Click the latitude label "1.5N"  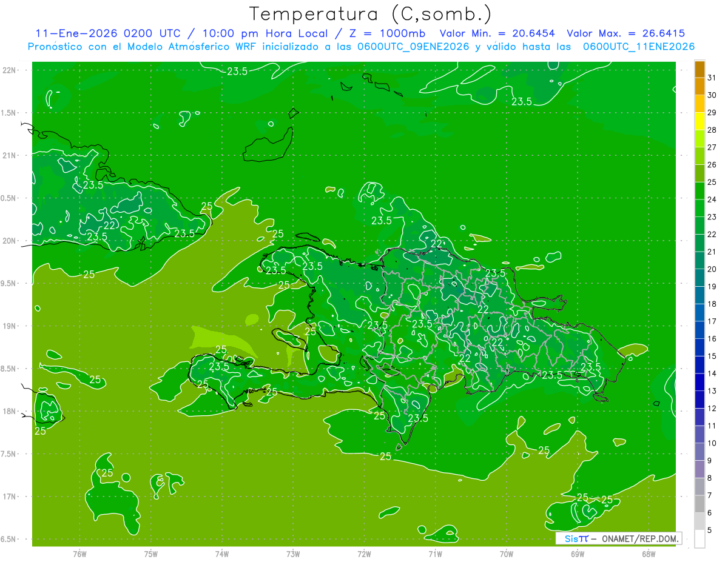coord(9,113)
